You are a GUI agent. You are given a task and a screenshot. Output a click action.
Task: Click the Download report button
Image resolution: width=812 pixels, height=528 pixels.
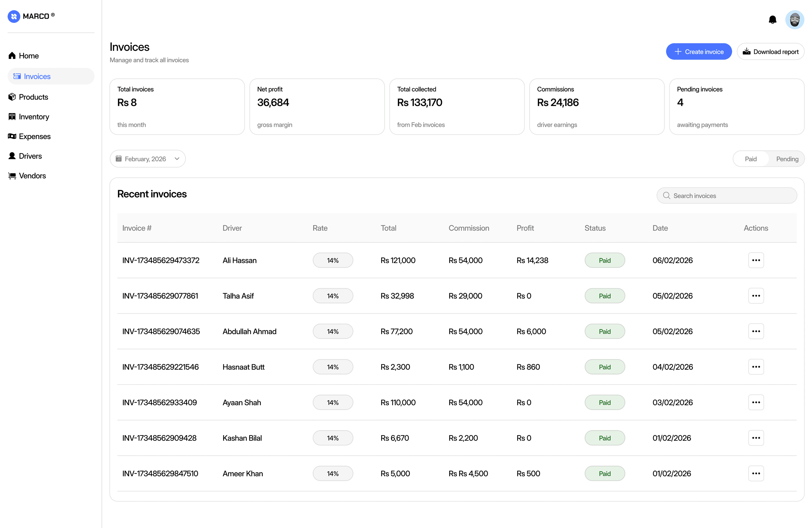[770, 52]
